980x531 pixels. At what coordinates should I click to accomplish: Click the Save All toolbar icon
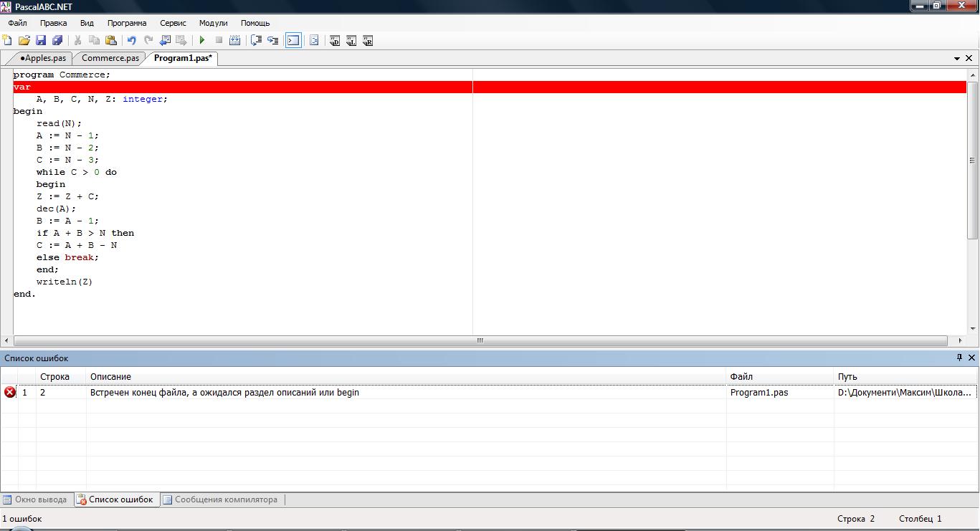click(57, 41)
